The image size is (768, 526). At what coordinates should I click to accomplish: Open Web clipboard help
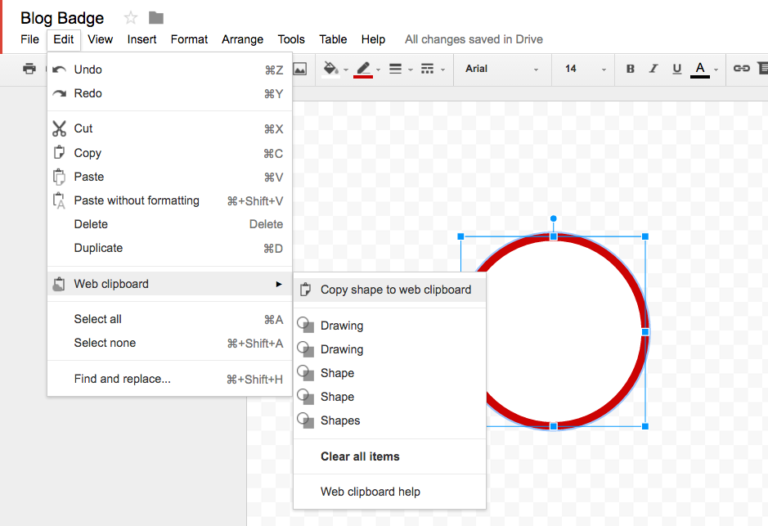[369, 492]
